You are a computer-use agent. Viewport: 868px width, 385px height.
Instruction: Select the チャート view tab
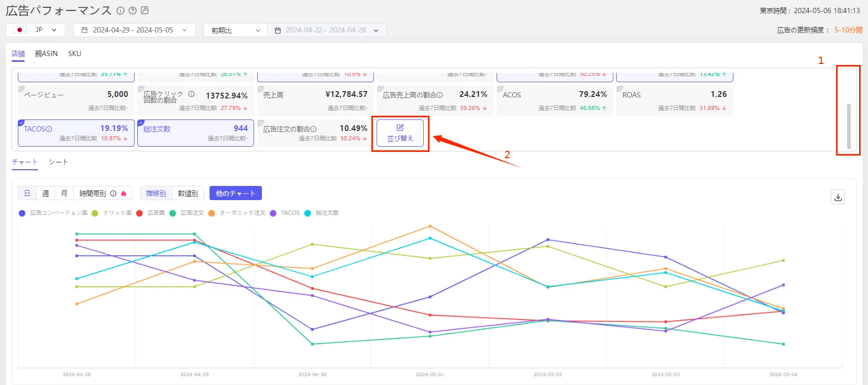25,162
